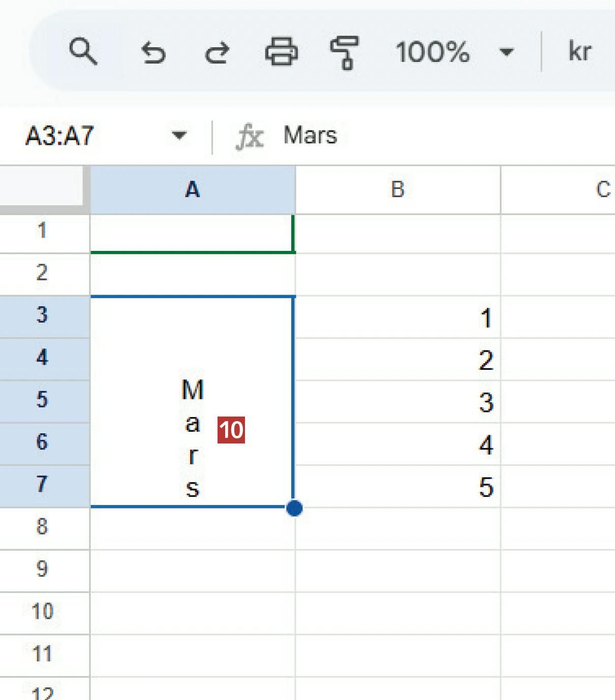Image resolution: width=615 pixels, height=700 pixels.
Task: Click the kr currency format button
Action: click(x=579, y=52)
